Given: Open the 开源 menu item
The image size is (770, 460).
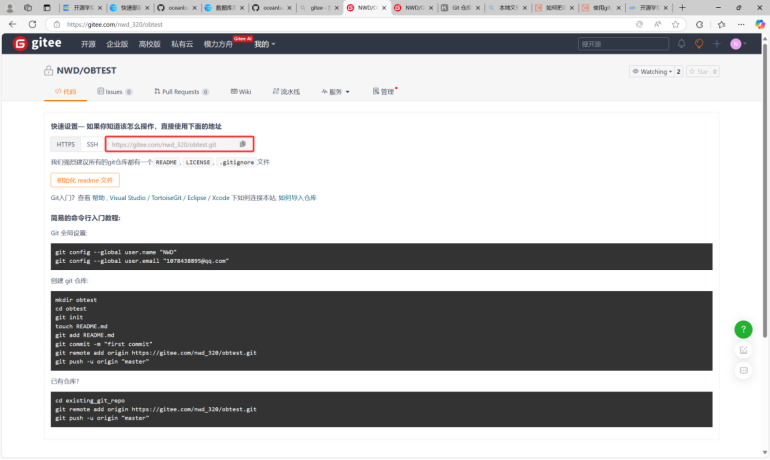Looking at the screenshot, I should click(x=88, y=44).
